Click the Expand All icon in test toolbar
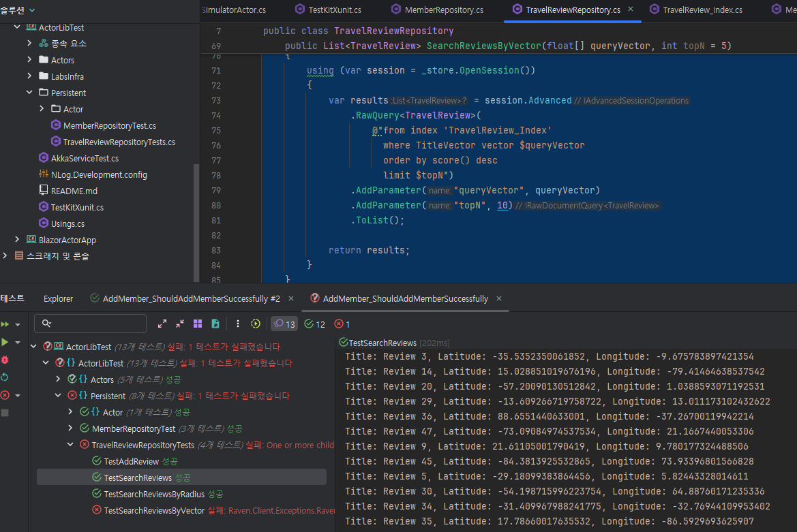Screen dimensions: 797x532 pos(162,324)
